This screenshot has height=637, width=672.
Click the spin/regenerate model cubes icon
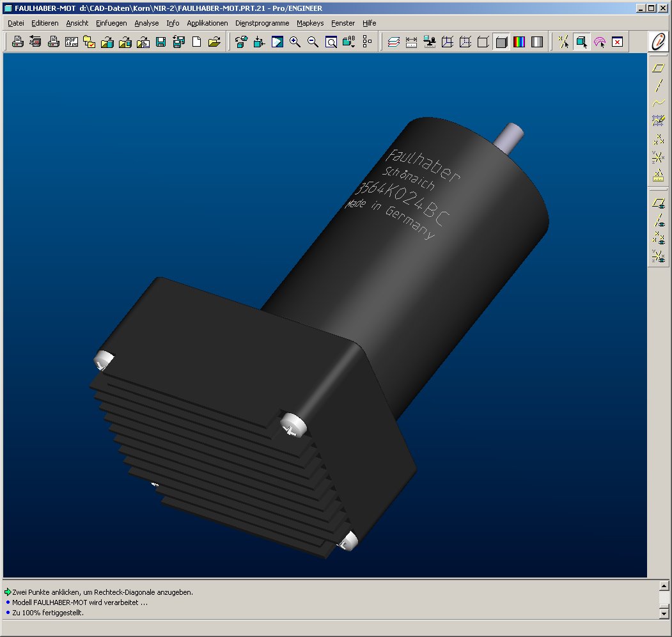[241, 42]
